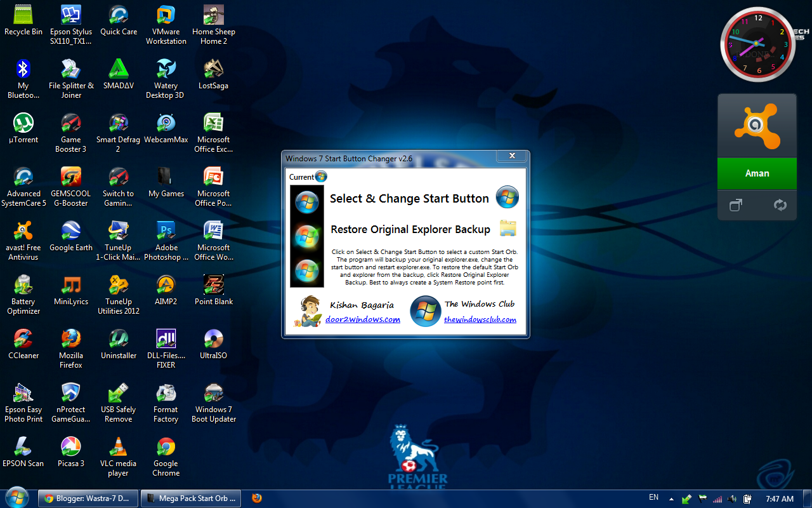Open the thewindowsclub.com link

point(480,319)
